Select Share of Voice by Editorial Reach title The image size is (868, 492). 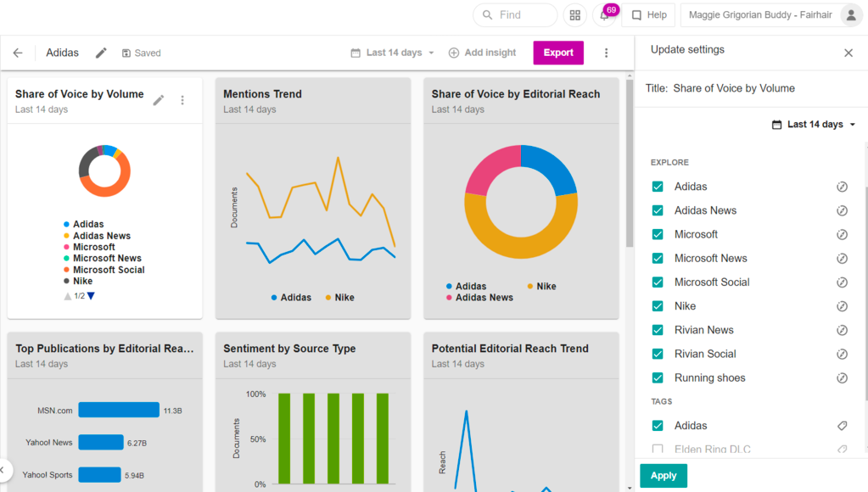pyautogui.click(x=515, y=94)
